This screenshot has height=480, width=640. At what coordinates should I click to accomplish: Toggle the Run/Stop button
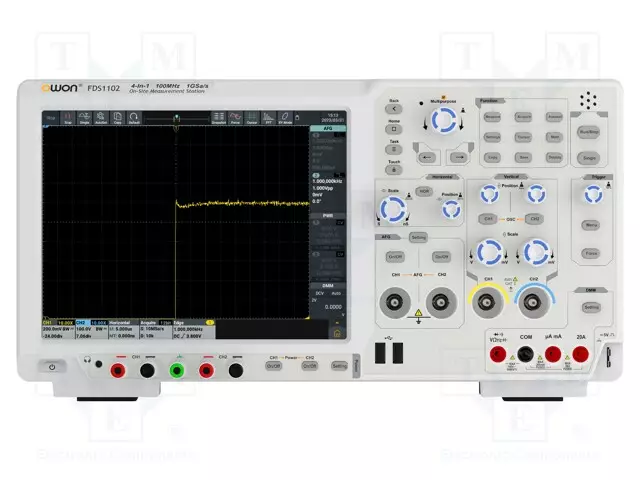(590, 130)
